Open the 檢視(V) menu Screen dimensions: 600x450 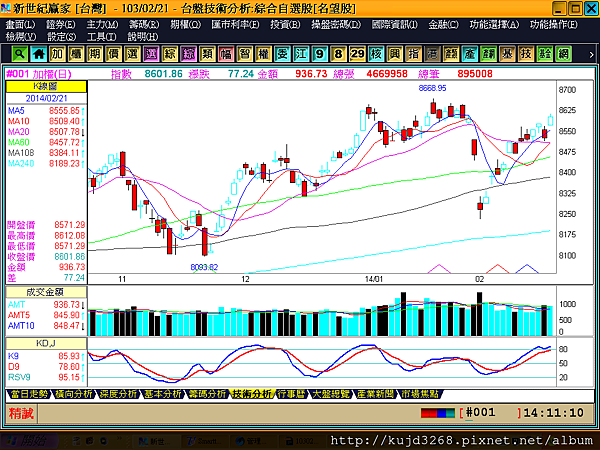coord(21,37)
